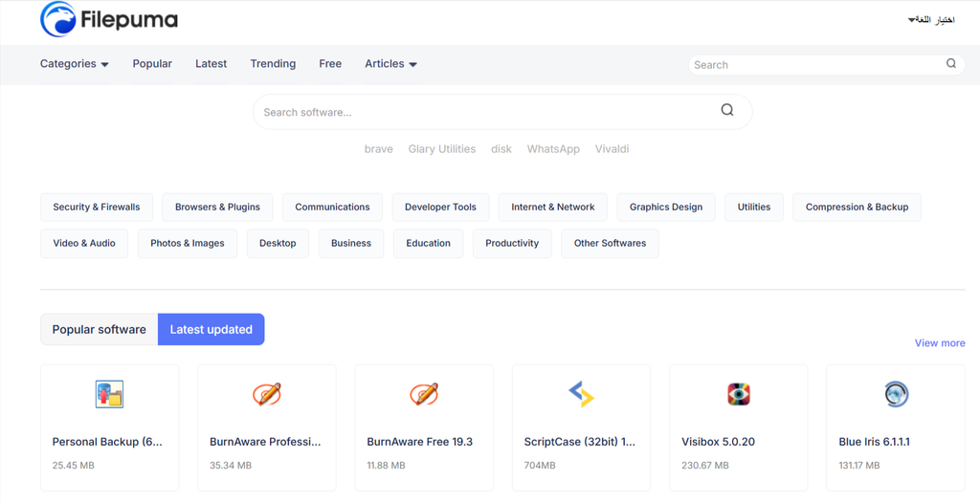Choose the Utilities category
The width and height of the screenshot is (980, 503).
(x=754, y=207)
